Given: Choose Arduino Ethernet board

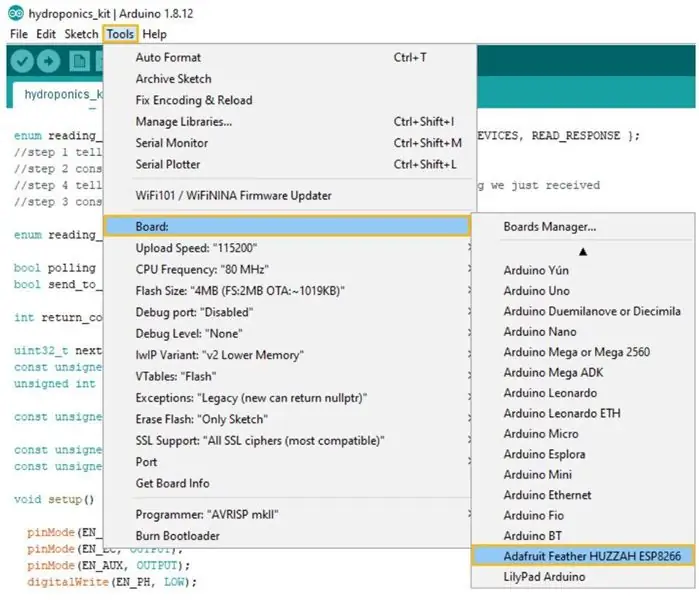Looking at the screenshot, I should [583, 495].
